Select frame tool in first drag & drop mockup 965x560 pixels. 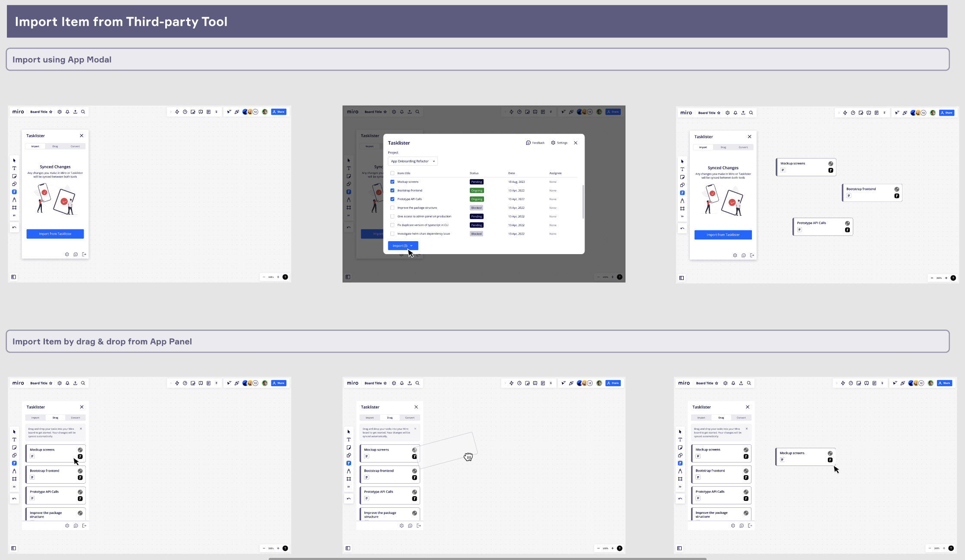tap(14, 479)
